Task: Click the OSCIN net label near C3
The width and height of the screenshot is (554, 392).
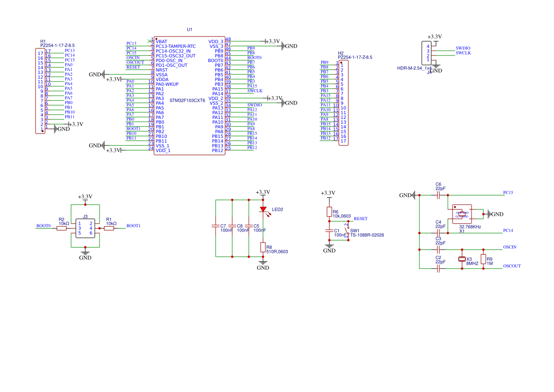Action: click(x=510, y=247)
